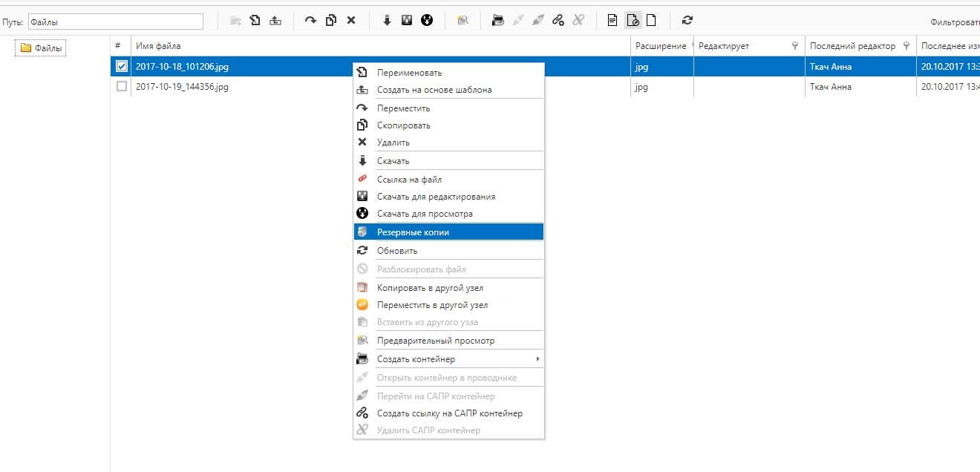
Task: Select the file name 2017-10-19_144356.jpg
Action: click(182, 86)
